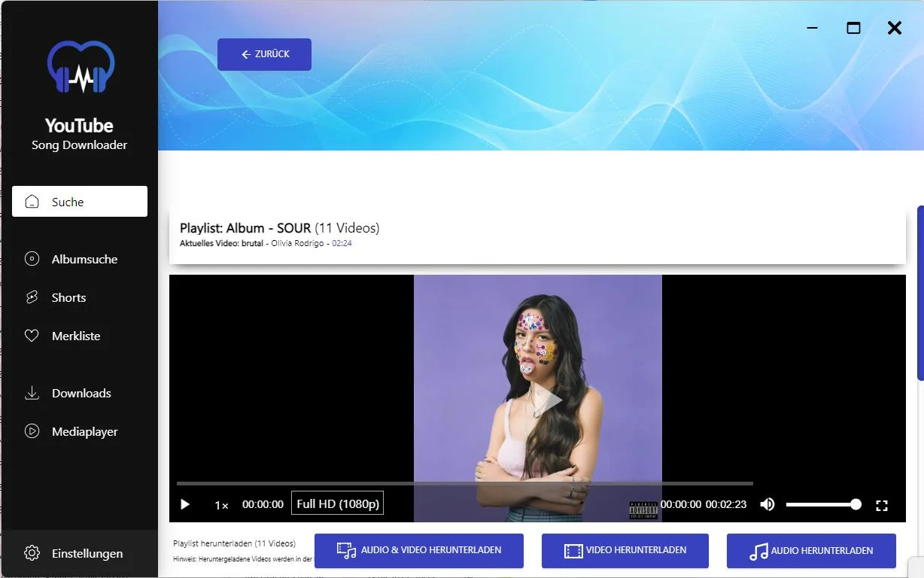924x578 pixels.
Task: Go back with the Zurück button
Action: click(264, 54)
